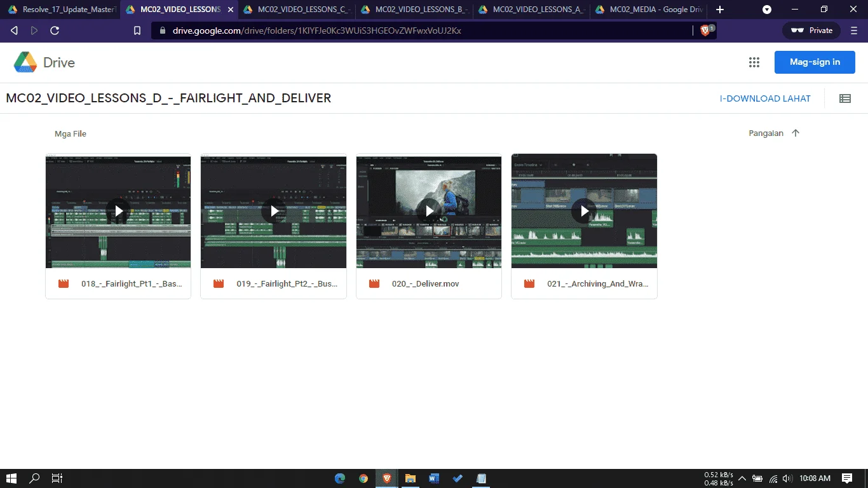Play the 019 Fairlight Pt2 video thumbnail
This screenshot has height=488, width=868.
coord(274,211)
